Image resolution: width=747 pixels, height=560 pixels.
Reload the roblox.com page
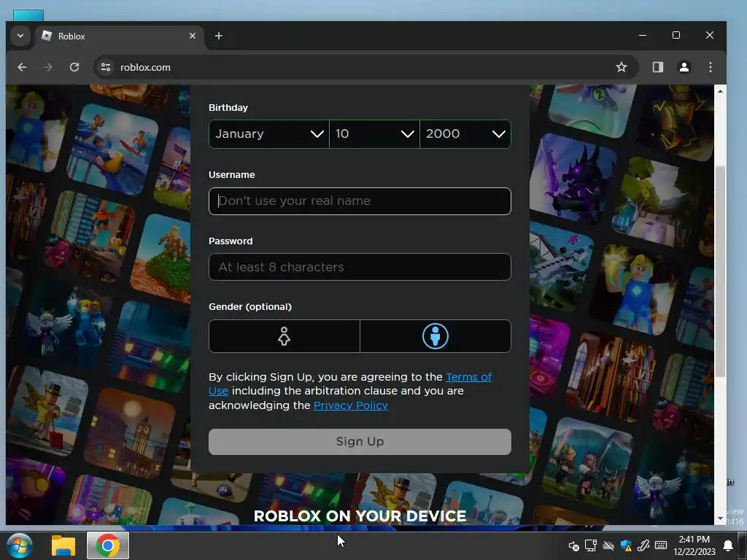[74, 67]
